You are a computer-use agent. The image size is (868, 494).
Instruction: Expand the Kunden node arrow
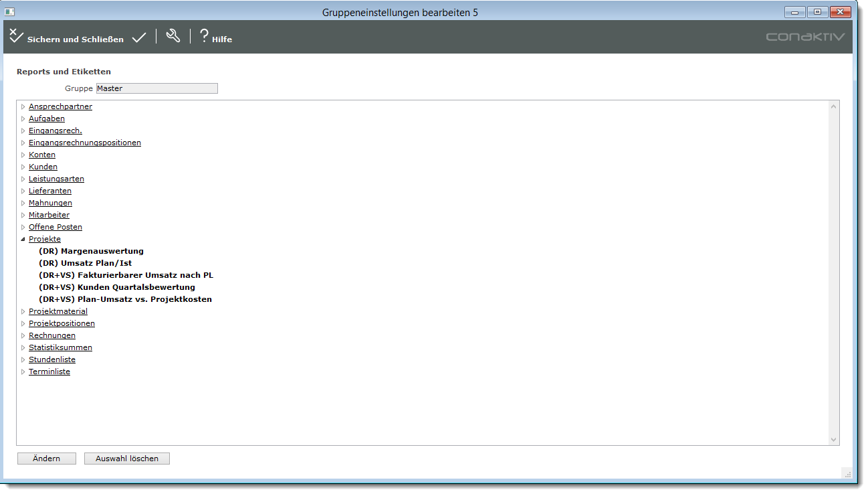coord(23,167)
